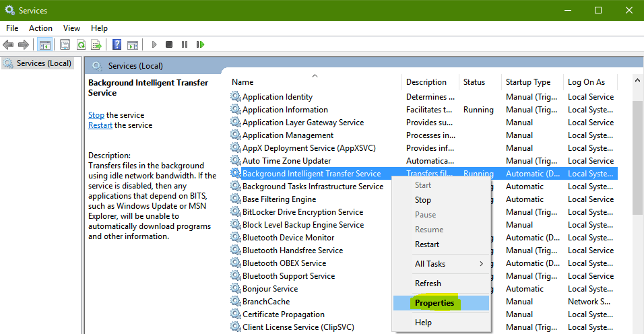Select Restart in the context menu
This screenshot has height=334, width=644.
427,244
